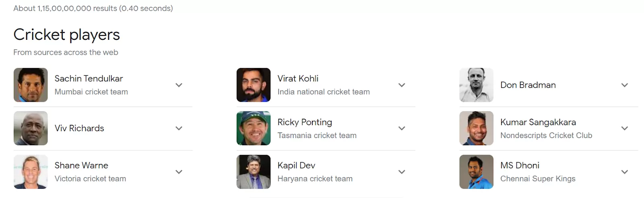Expand Viv Richards details chevron

click(x=179, y=128)
